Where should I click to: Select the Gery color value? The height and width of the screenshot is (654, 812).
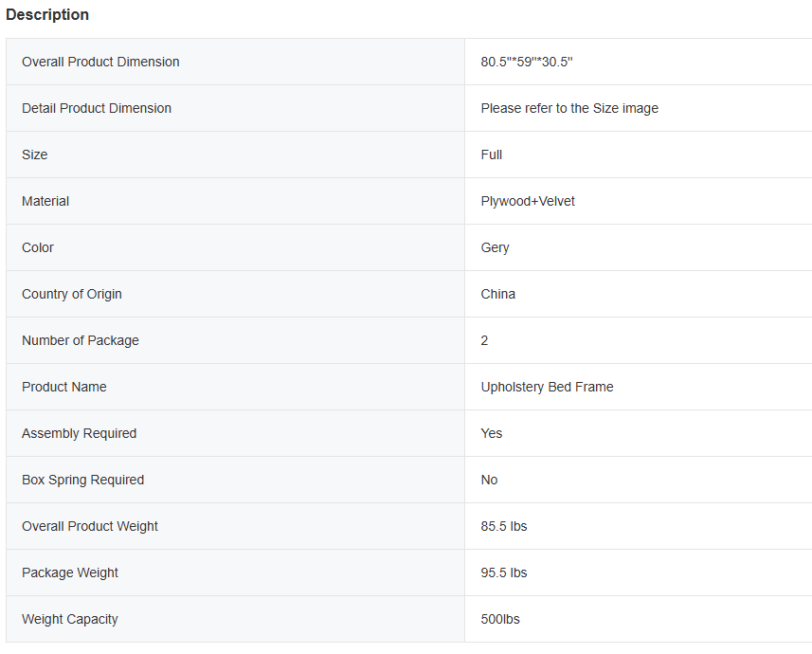(x=495, y=247)
